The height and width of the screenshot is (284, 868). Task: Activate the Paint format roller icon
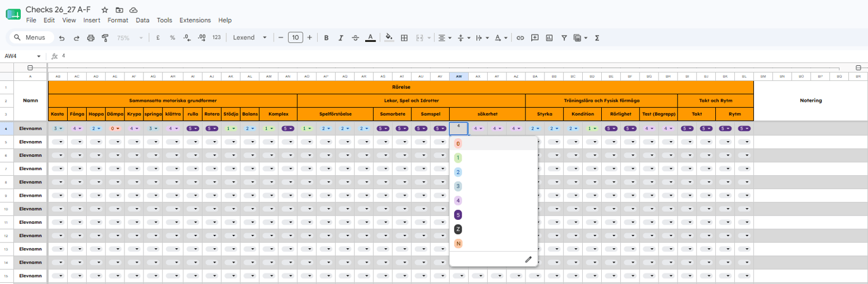coord(105,38)
